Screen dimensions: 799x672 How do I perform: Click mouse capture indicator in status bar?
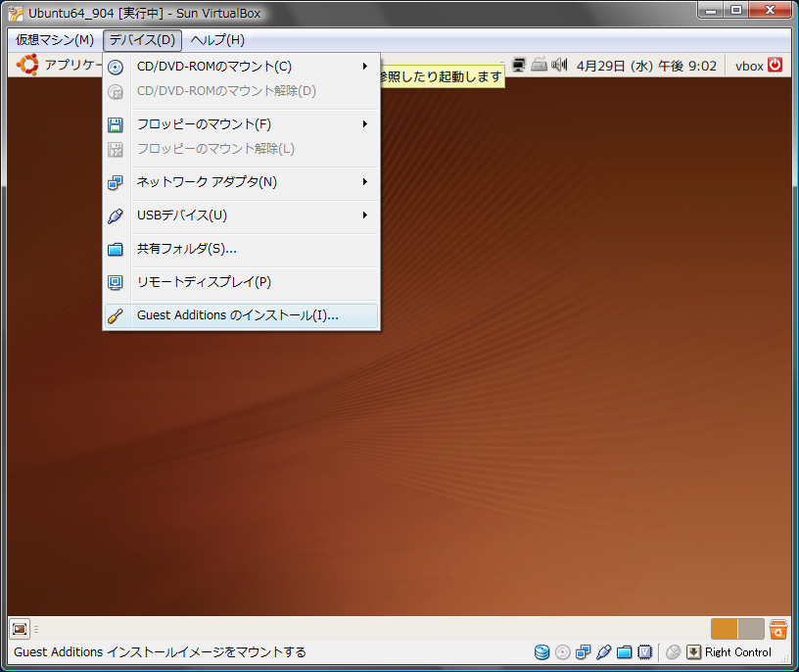coord(673,652)
